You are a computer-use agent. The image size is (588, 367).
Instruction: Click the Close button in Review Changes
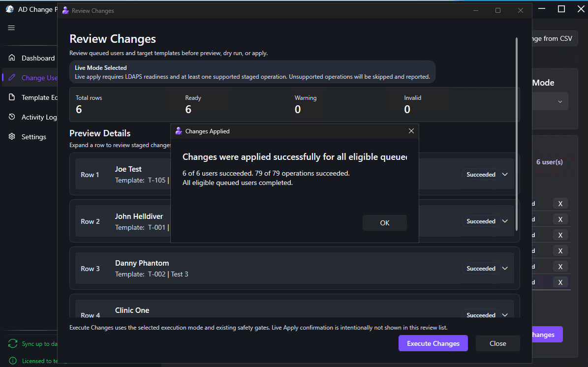tap(497, 343)
